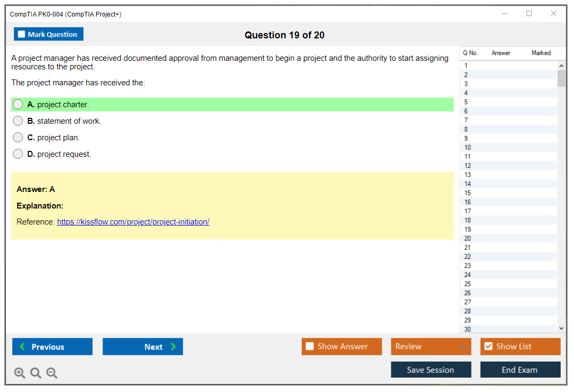Image resolution: width=574 pixels, height=392 pixels.
Task: Toggle the Show Answer checkbox
Action: [x=310, y=347]
